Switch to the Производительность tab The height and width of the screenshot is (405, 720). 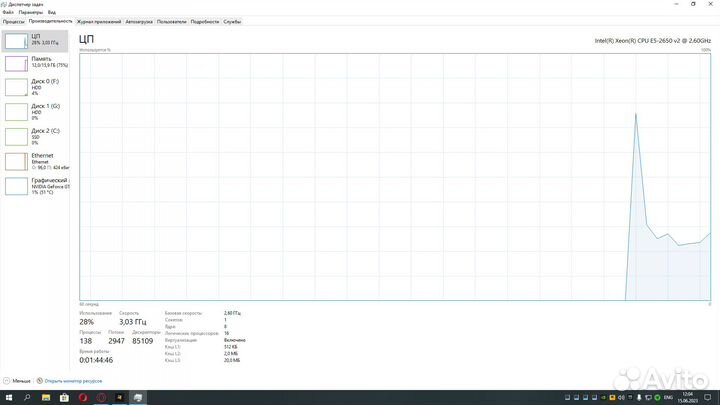pos(50,21)
